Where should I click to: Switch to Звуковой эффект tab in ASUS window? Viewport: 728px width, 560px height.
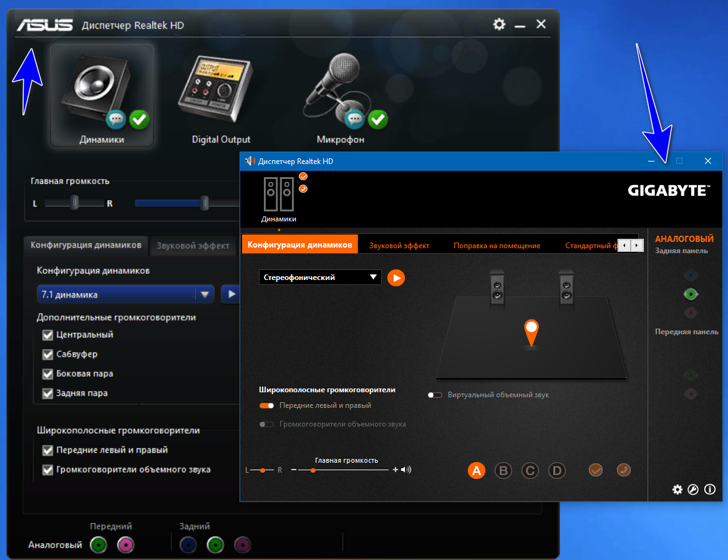click(x=193, y=246)
